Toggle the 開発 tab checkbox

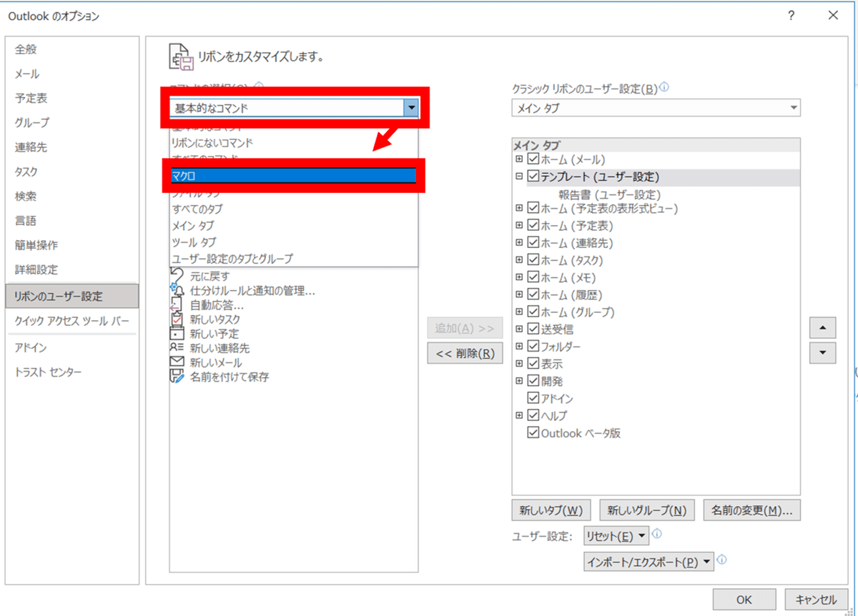[533, 381]
